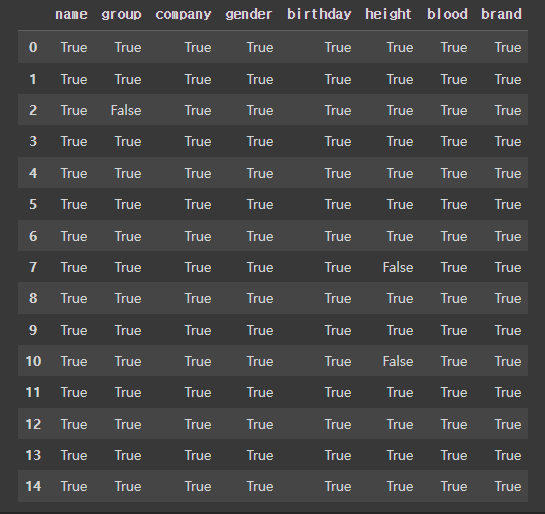Viewport: 545px width, 514px height.
Task: Select the False value in row 10 height column
Action: 398,361
